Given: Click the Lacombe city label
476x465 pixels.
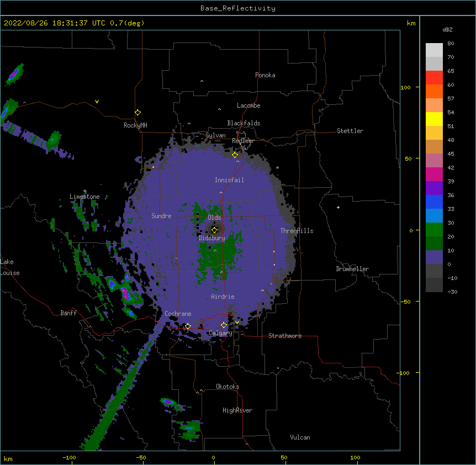Looking at the screenshot, I should [248, 105].
